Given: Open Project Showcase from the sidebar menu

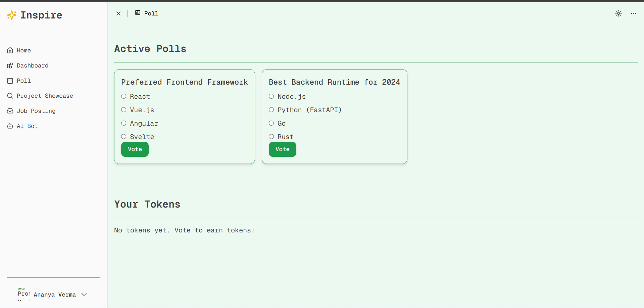Looking at the screenshot, I should click(45, 96).
